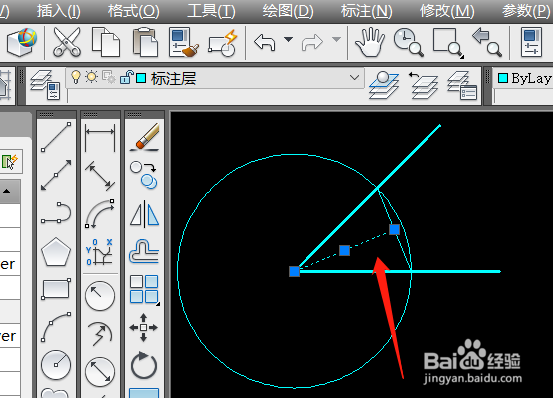Image resolution: width=553 pixels, height=398 pixels.
Task: Select the Copy Object modify tool
Action: coord(144,175)
